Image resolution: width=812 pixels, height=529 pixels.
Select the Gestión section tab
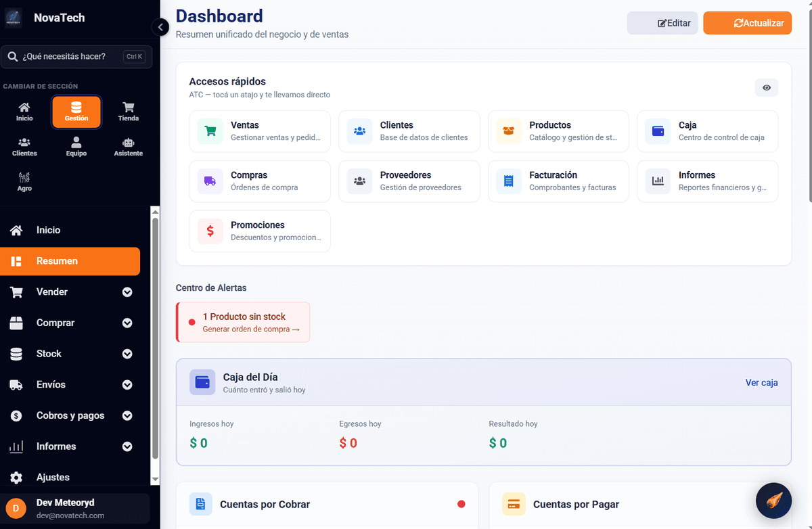76,112
